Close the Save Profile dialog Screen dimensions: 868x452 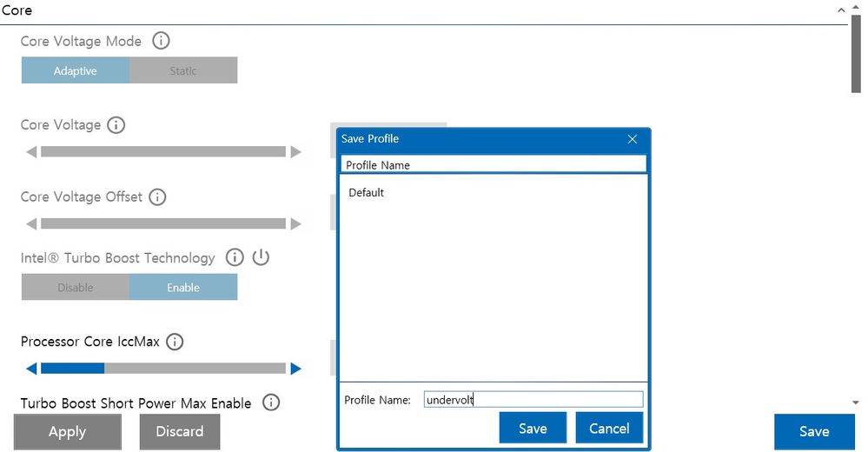(x=633, y=139)
